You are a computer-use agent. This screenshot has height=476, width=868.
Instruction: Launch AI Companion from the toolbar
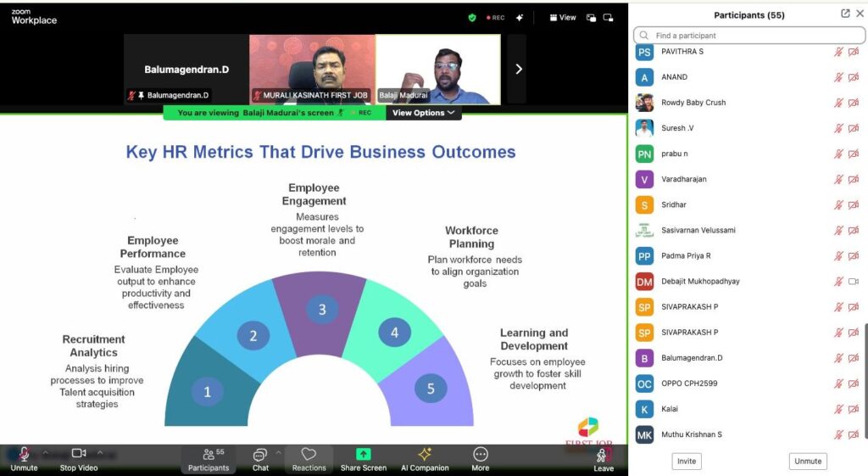[x=425, y=456]
